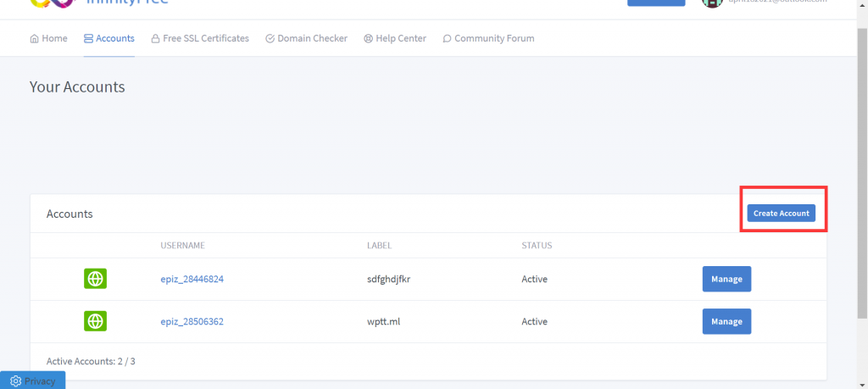
Task: Go to Free SSL Certificates
Action: [x=206, y=39]
